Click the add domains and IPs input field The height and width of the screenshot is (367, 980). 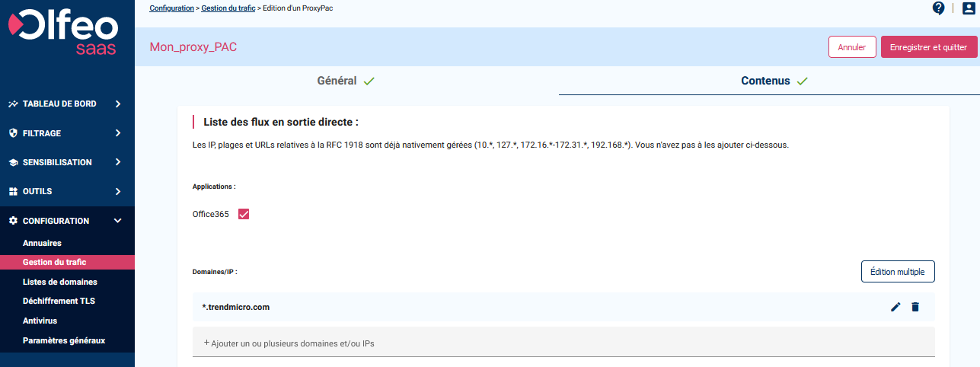tap(563, 343)
